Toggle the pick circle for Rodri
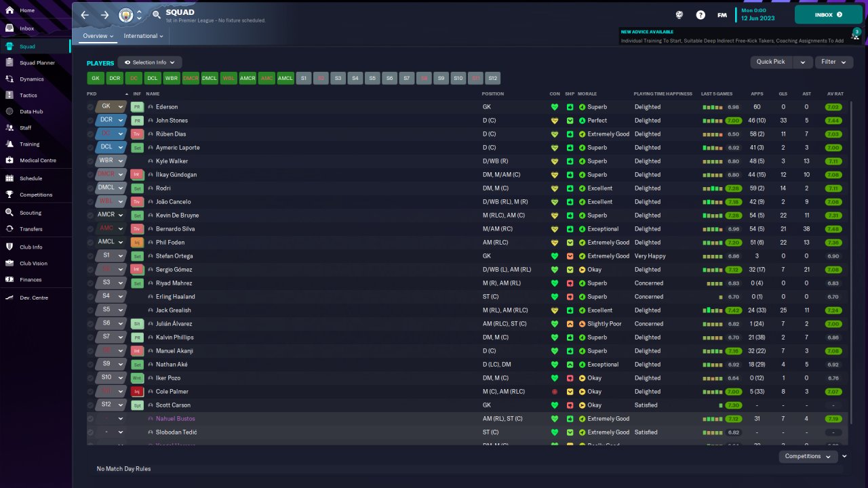868x488 pixels. [91, 188]
